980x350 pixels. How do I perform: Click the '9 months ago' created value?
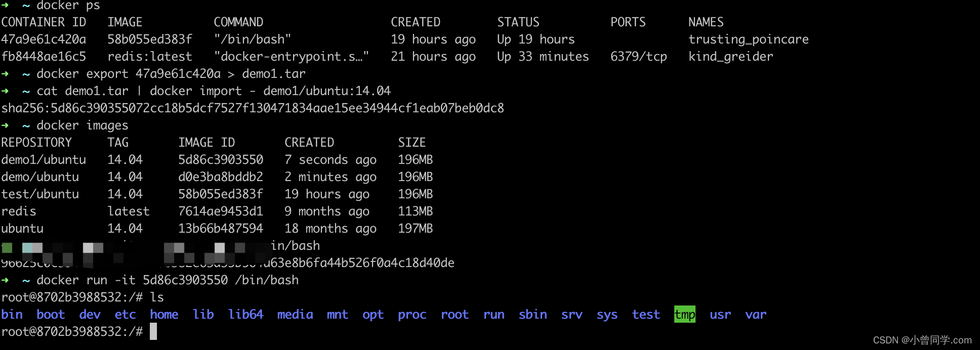tap(327, 211)
